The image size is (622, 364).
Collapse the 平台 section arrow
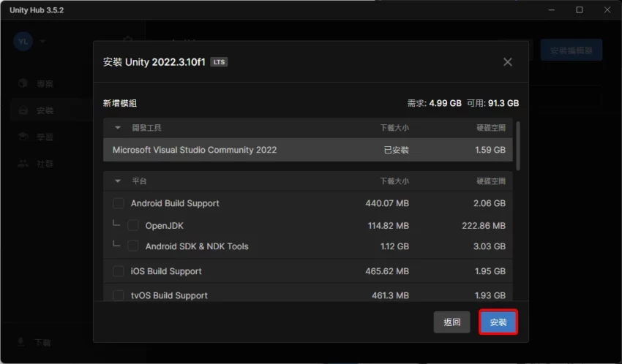[x=118, y=181]
